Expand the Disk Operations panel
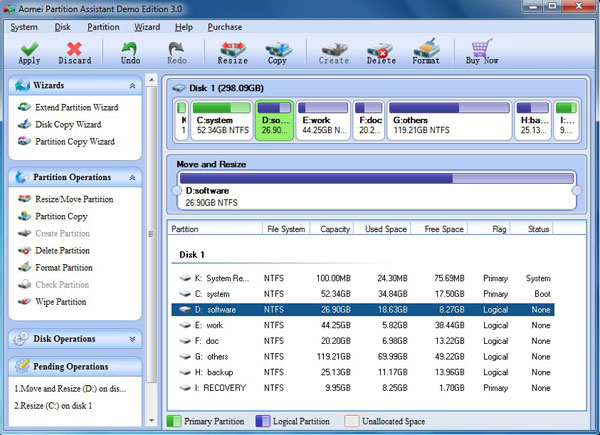The image size is (600, 435). [x=133, y=338]
